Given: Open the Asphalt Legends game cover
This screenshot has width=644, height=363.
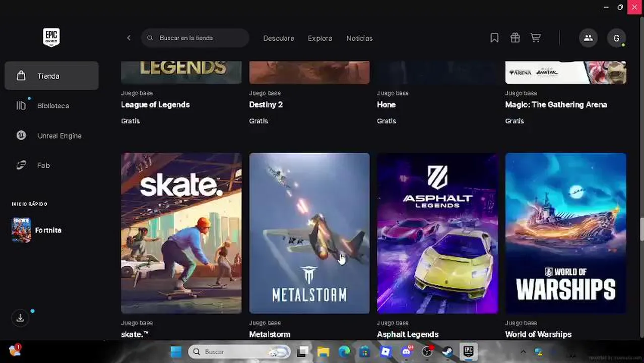Looking at the screenshot, I should pyautogui.click(x=437, y=233).
